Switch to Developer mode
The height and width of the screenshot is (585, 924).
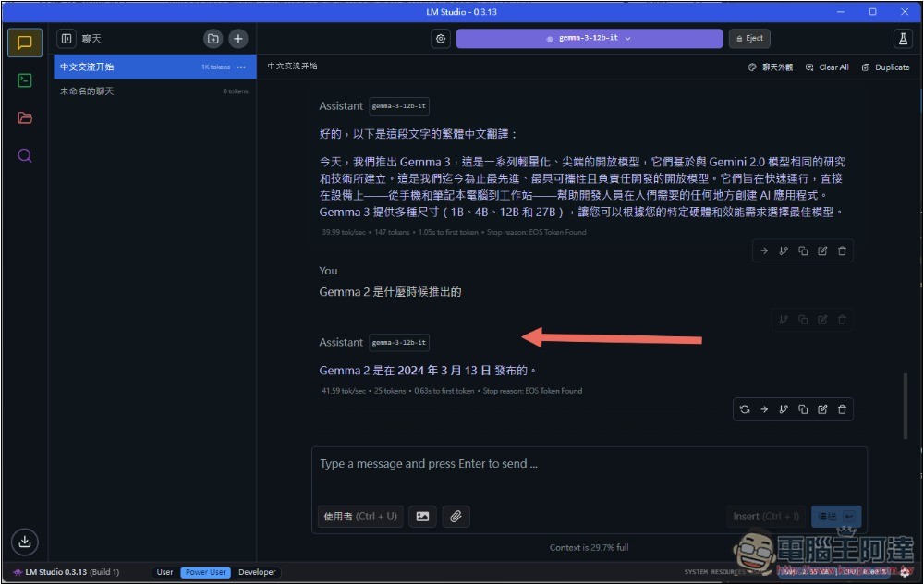tap(257, 572)
